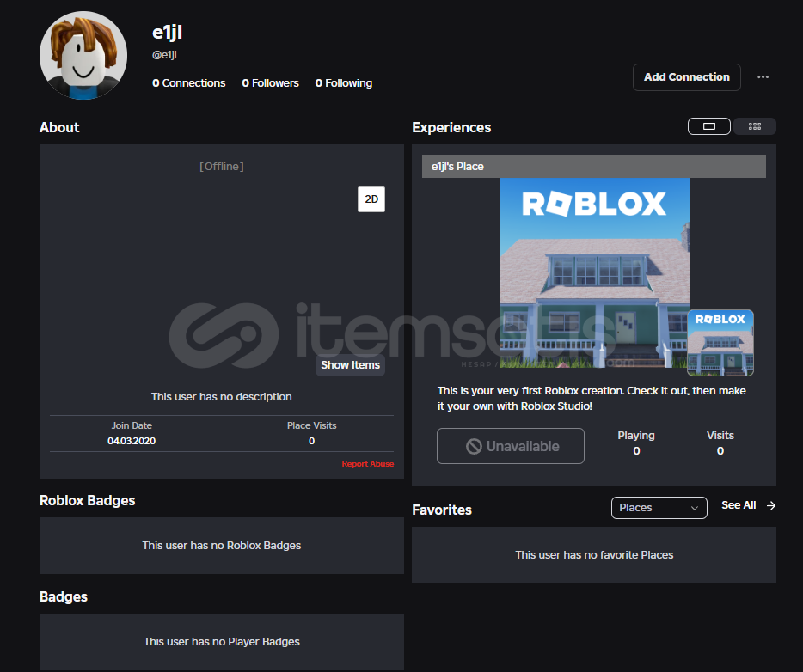The height and width of the screenshot is (672, 803).
Task: Click the Show Items button
Action: pos(350,365)
